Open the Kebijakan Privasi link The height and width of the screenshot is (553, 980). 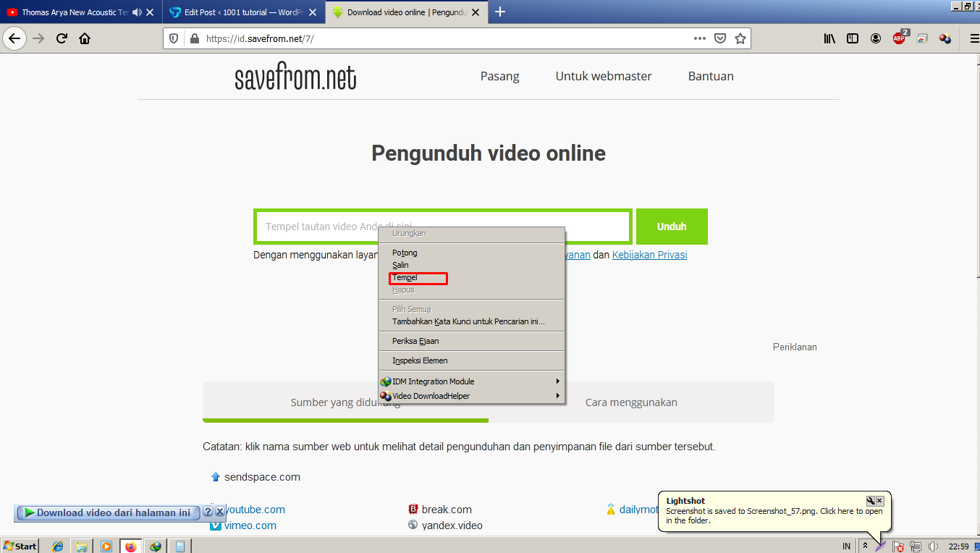[x=649, y=255]
